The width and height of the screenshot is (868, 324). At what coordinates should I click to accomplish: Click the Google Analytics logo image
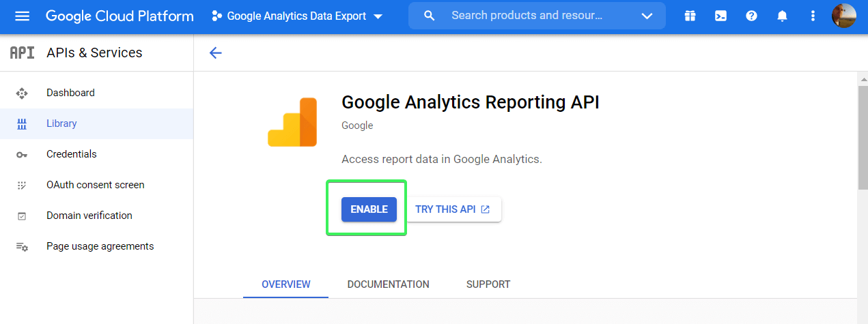pyautogui.click(x=292, y=122)
